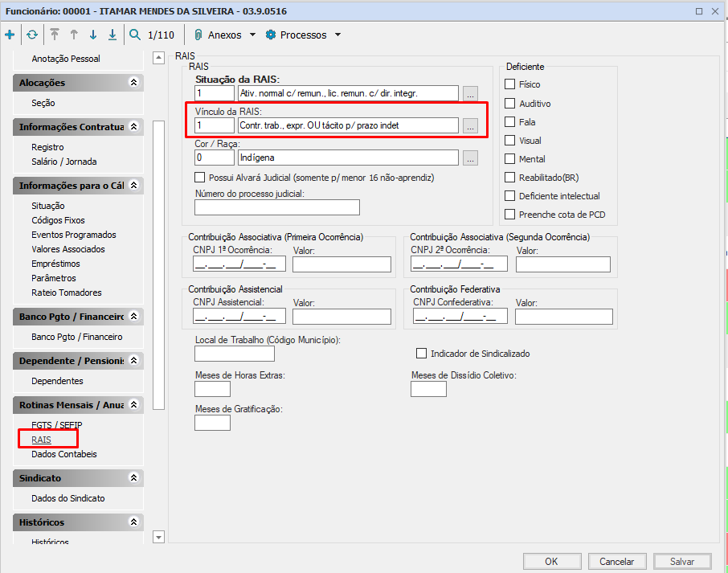This screenshot has height=573, width=728.
Task: Open the Anexos dropdown arrow
Action: 252,35
